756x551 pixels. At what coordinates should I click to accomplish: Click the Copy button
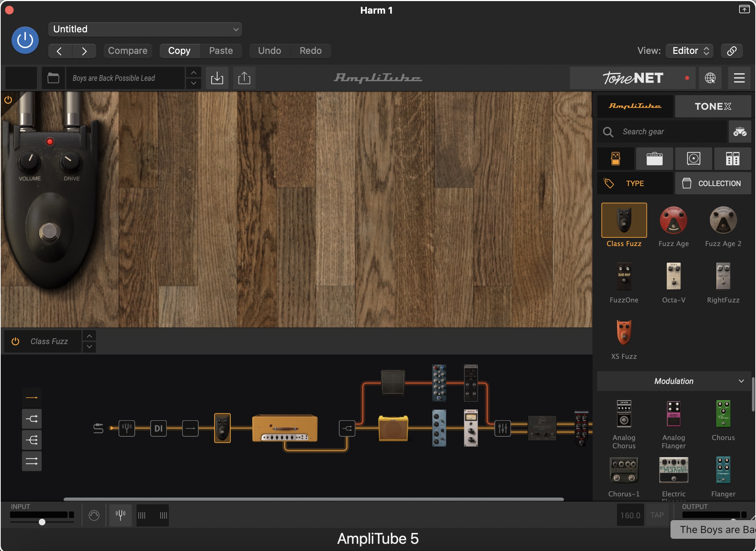179,51
